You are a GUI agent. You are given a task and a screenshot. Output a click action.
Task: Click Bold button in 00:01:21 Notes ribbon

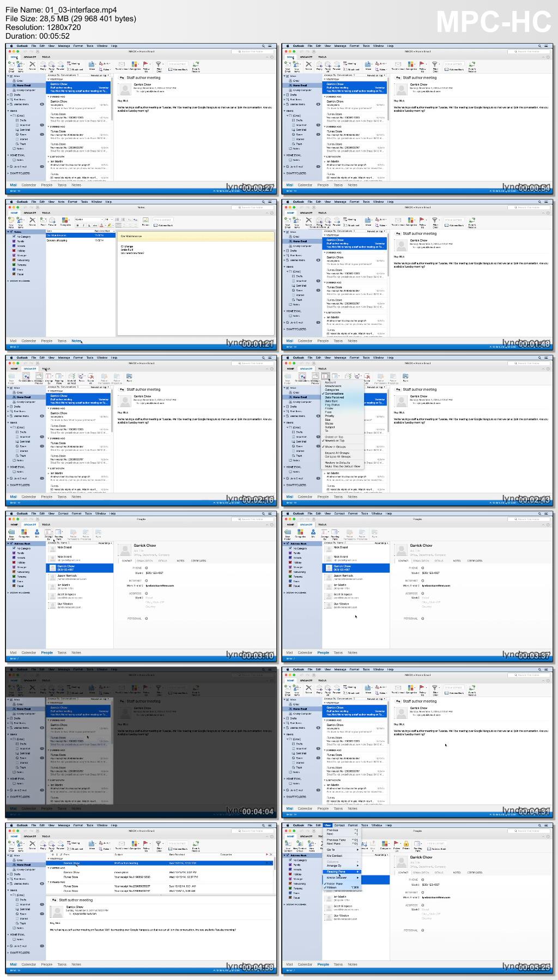[78, 225]
